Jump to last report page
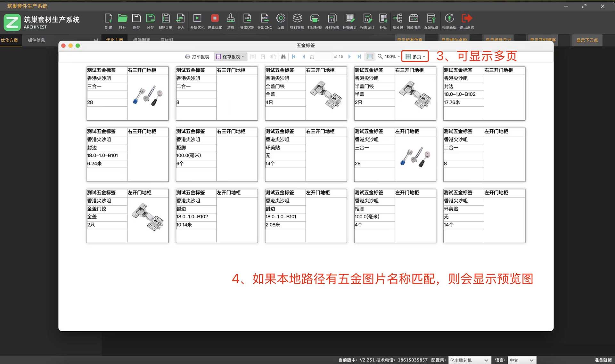Screen dimensions: 615x364 359,57
